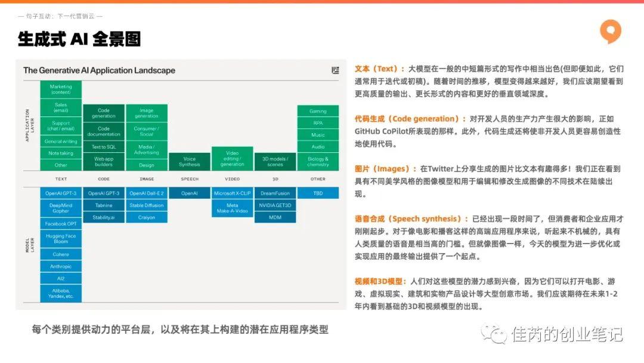Select the DeepMind Gopher box

[x=61, y=208]
